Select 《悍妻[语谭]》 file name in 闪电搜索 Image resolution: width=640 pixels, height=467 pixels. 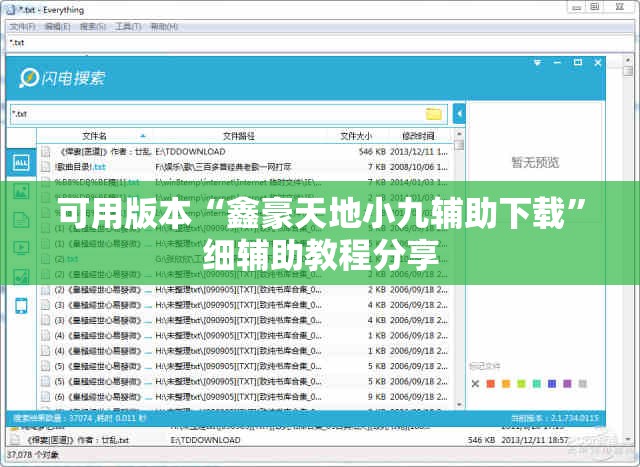point(106,151)
